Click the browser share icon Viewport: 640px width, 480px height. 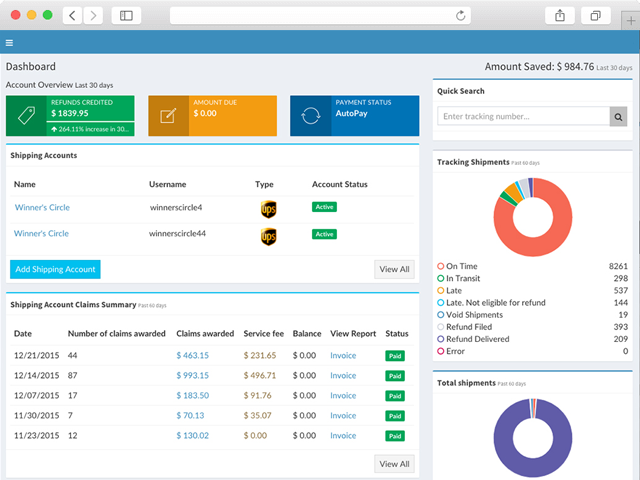pyautogui.click(x=560, y=16)
